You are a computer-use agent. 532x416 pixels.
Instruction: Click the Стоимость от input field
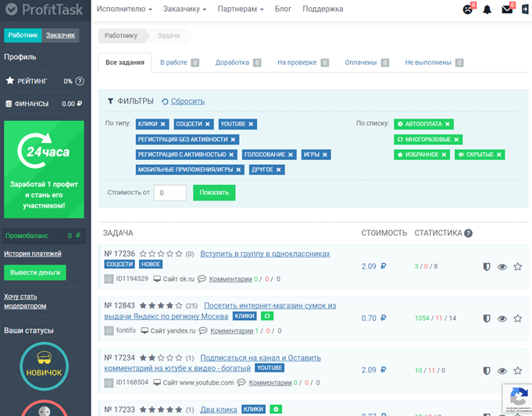(x=170, y=193)
